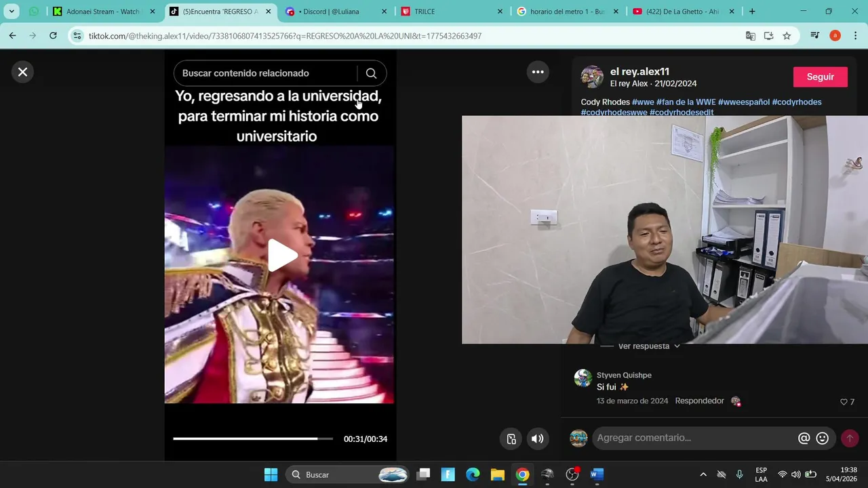
Task: Open File Explorer from taskbar
Action: point(498,474)
